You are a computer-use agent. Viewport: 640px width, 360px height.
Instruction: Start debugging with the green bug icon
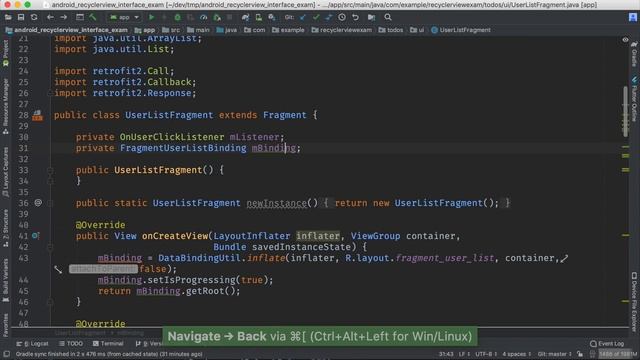coord(178,17)
